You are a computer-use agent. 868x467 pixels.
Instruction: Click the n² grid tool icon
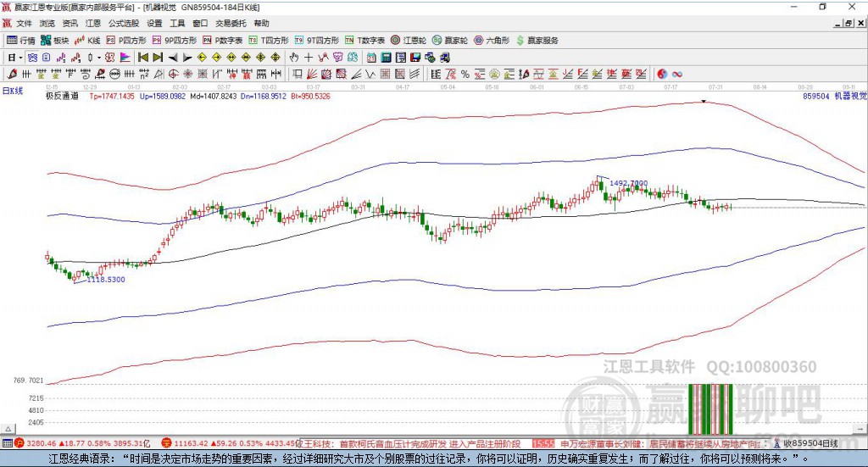pyautogui.click(x=144, y=74)
